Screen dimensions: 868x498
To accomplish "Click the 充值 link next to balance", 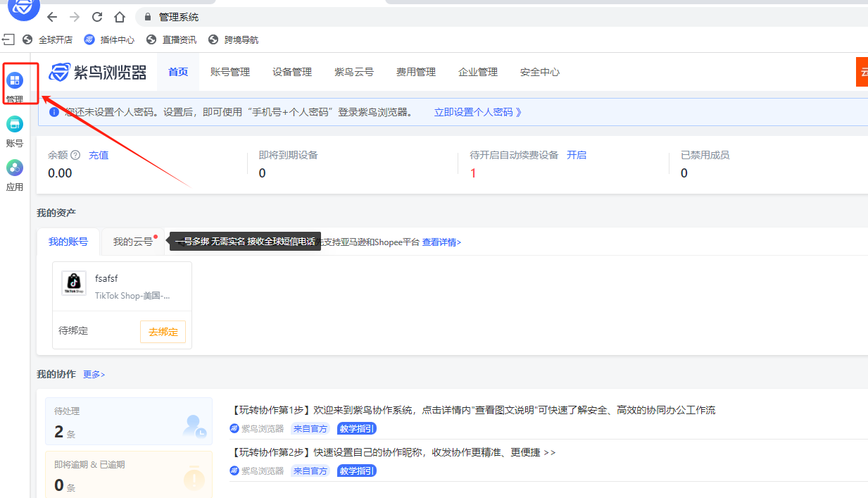I will [99, 155].
